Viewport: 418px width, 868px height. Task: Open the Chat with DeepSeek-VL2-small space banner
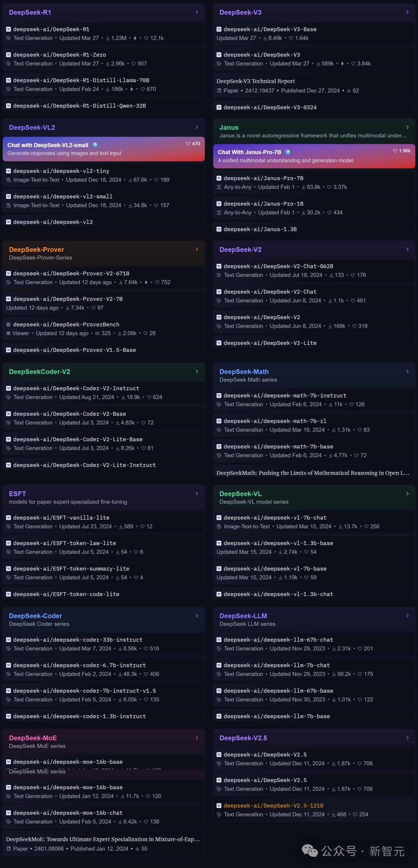(103, 149)
